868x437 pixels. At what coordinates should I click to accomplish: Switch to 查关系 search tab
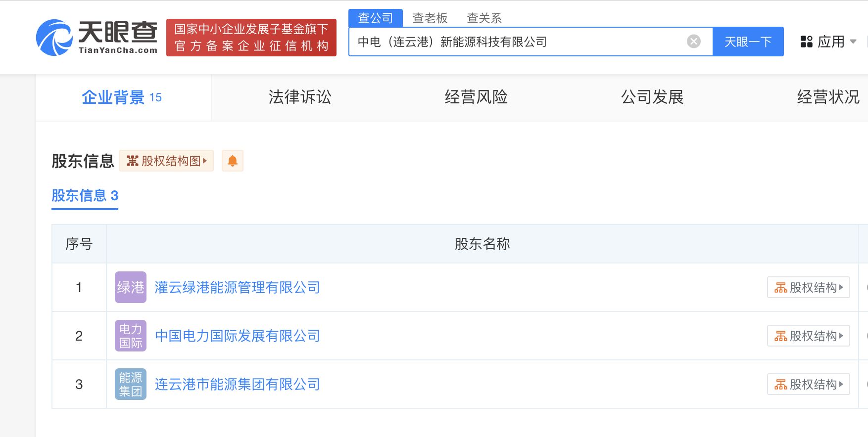pyautogui.click(x=484, y=18)
